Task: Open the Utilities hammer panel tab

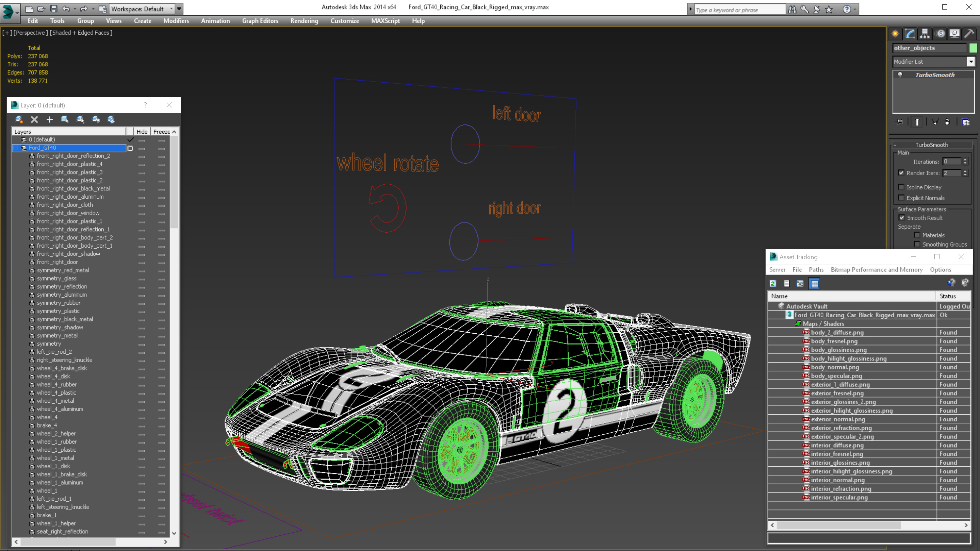Action: [969, 34]
